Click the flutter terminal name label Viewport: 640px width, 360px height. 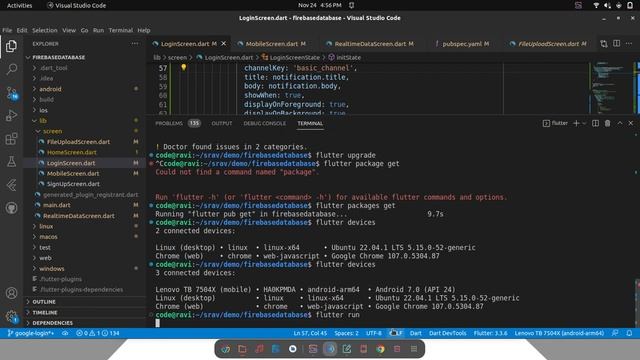tap(559, 123)
